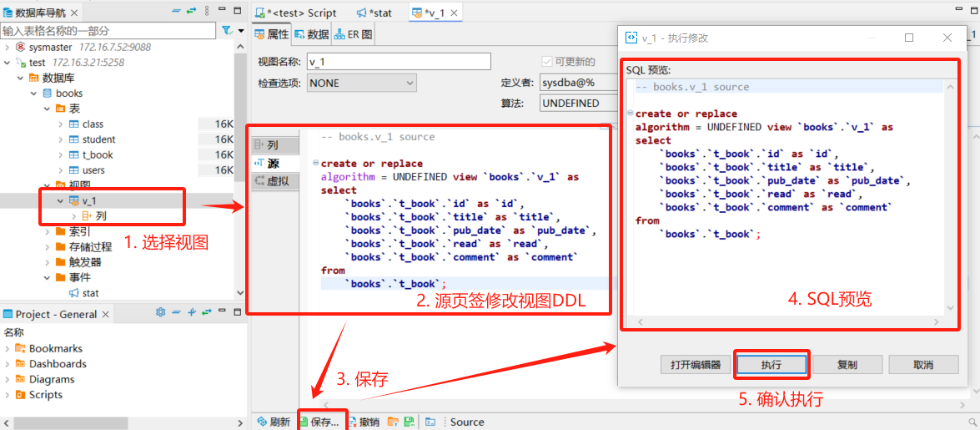Viewport: 980px width, 430px height.
Task: Click the 取消 cancel button
Action: [922, 365]
